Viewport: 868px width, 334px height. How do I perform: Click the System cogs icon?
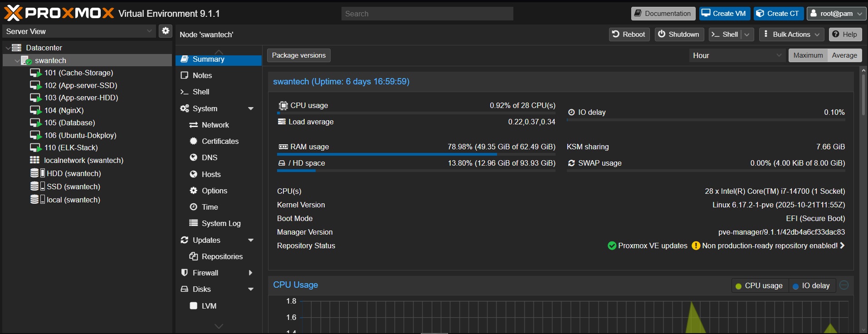click(185, 108)
